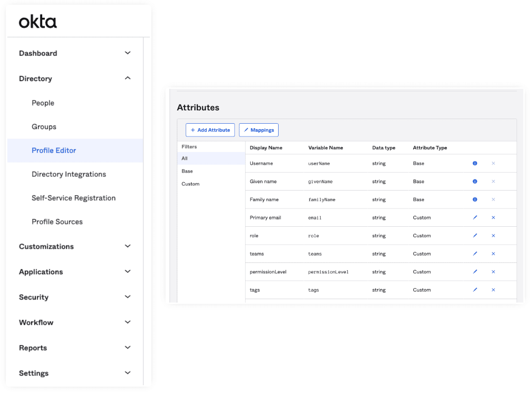
Task: Expand the Applications section chevron
Action: (x=128, y=272)
